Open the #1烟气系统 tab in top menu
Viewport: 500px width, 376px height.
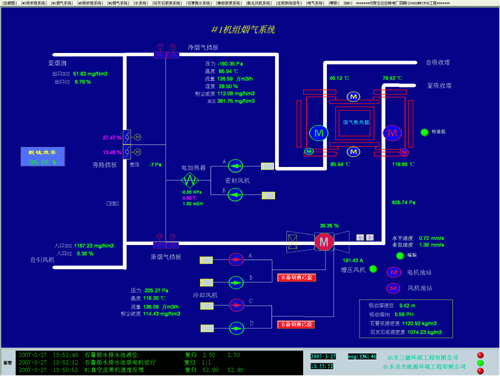[x=62, y=3]
